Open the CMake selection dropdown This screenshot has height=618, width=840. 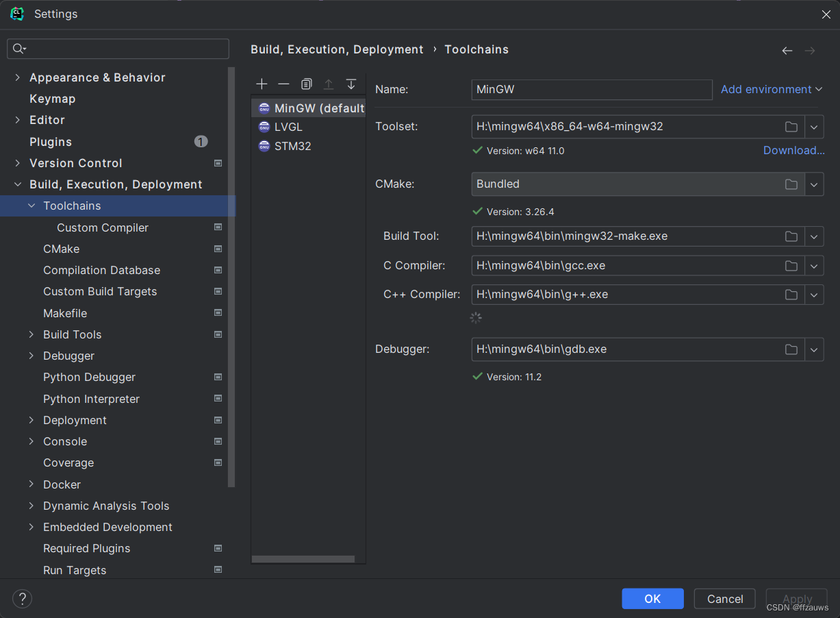(x=814, y=184)
